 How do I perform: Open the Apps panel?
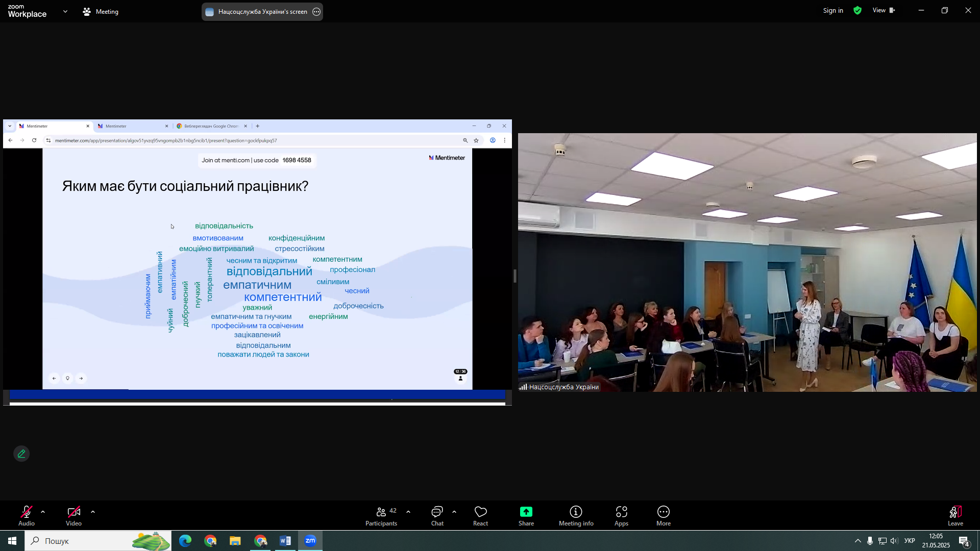(x=621, y=515)
